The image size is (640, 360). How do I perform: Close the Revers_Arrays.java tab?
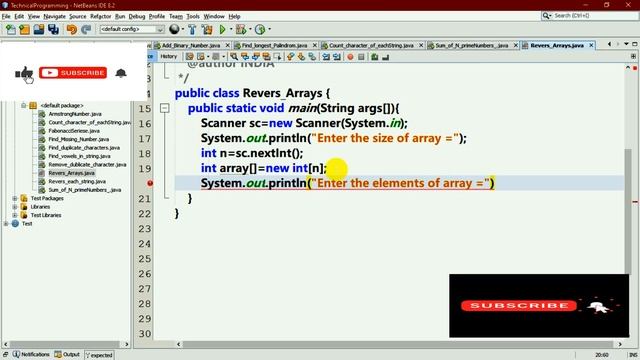[x=591, y=45]
